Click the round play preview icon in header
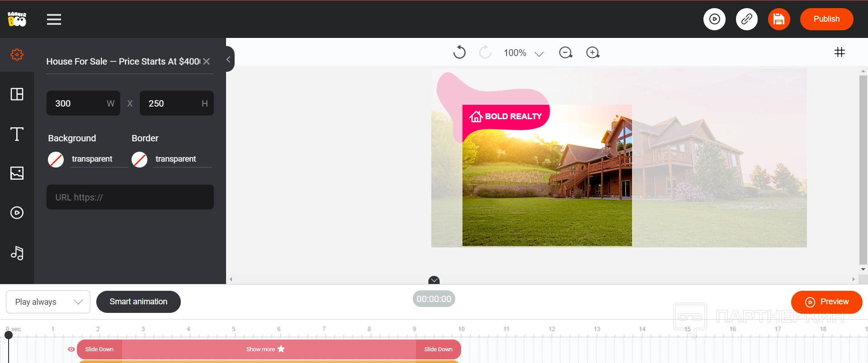This screenshot has width=868, height=363. (x=714, y=19)
